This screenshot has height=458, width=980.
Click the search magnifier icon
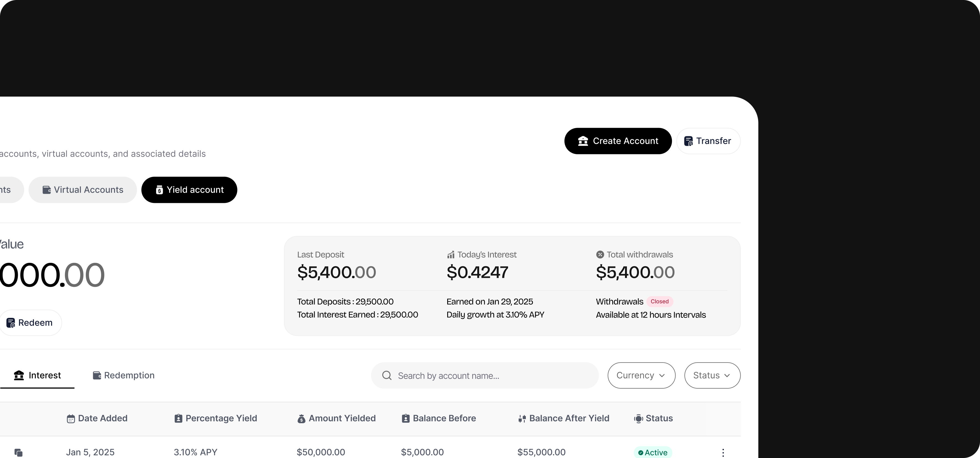pos(386,376)
